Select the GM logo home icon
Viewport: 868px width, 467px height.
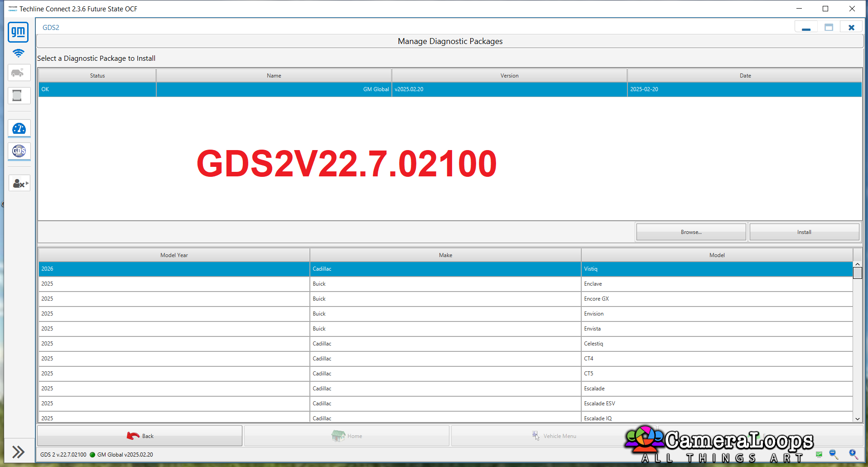pos(18,32)
